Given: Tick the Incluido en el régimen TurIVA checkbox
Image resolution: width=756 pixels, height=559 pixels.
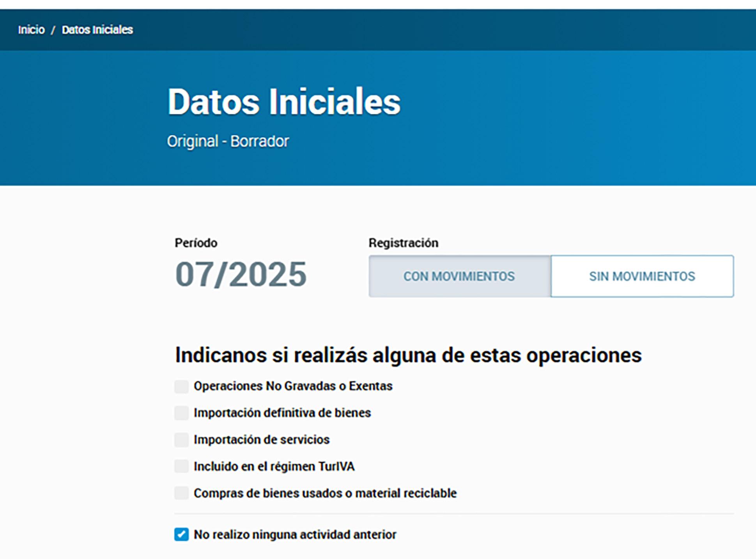Looking at the screenshot, I should tap(181, 466).
